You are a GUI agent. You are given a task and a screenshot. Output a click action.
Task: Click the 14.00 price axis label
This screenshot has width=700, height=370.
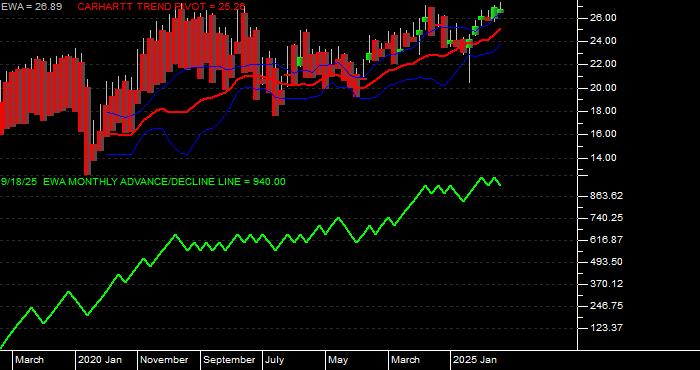pyautogui.click(x=604, y=158)
